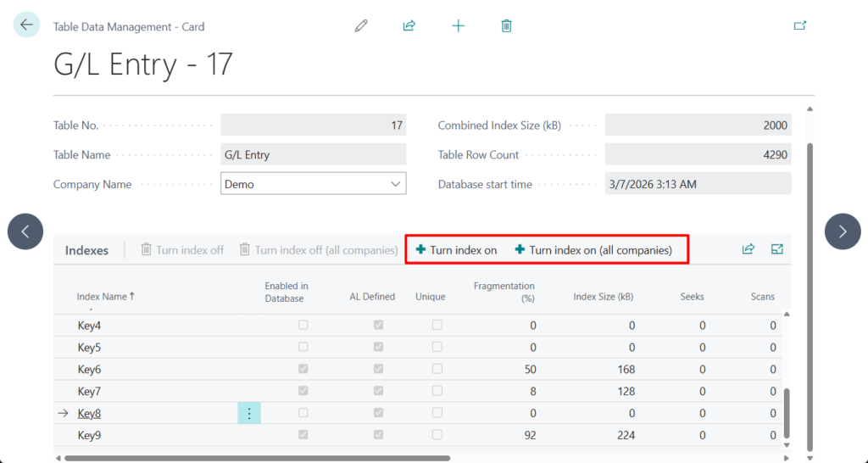
Task: Toggle Unique checkbox for Key6
Action: 437,369
